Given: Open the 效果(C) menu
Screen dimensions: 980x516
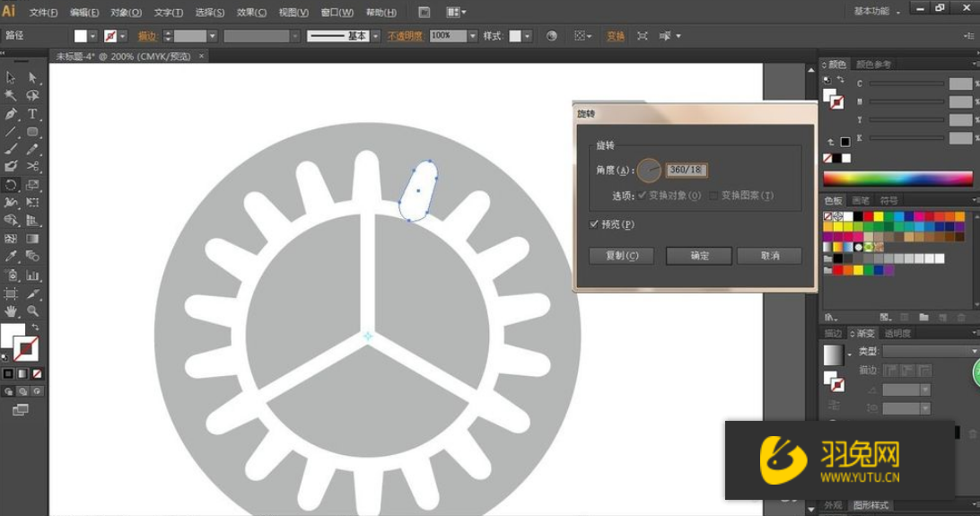Looking at the screenshot, I should [x=251, y=13].
